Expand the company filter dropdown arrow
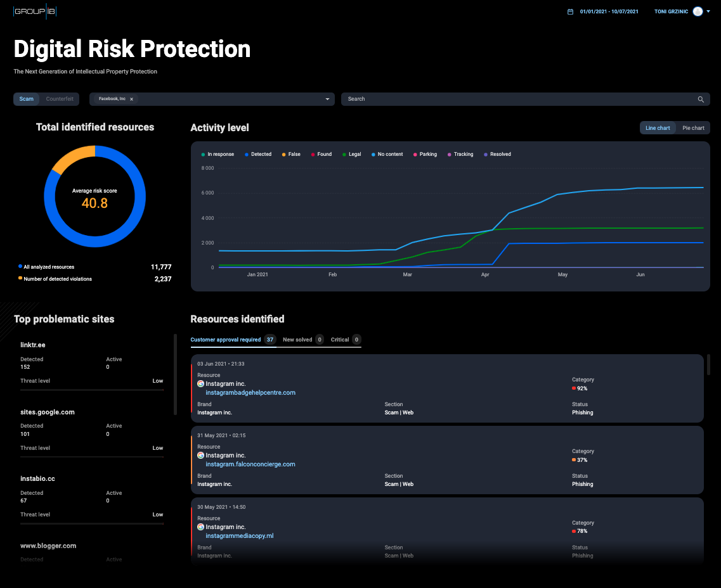 tap(327, 99)
